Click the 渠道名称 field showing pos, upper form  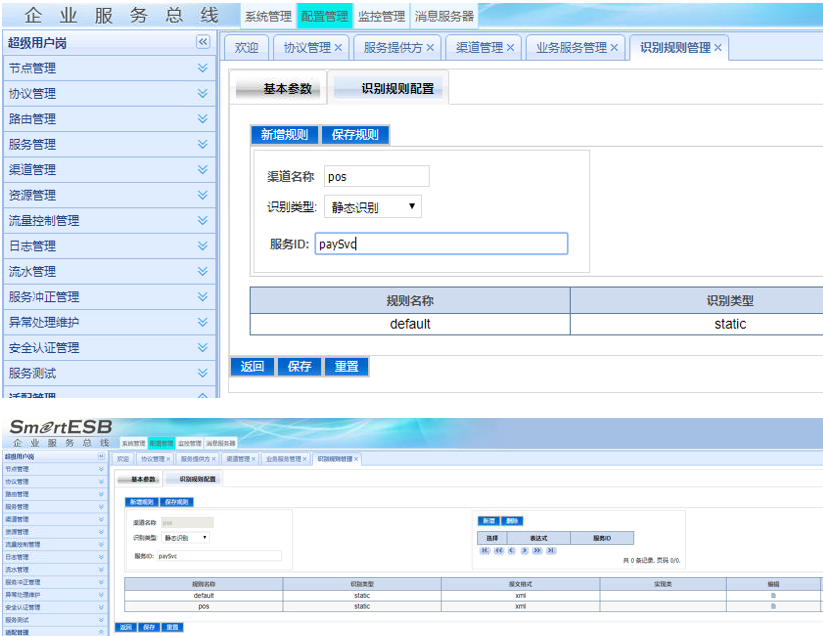pyautogui.click(x=376, y=176)
